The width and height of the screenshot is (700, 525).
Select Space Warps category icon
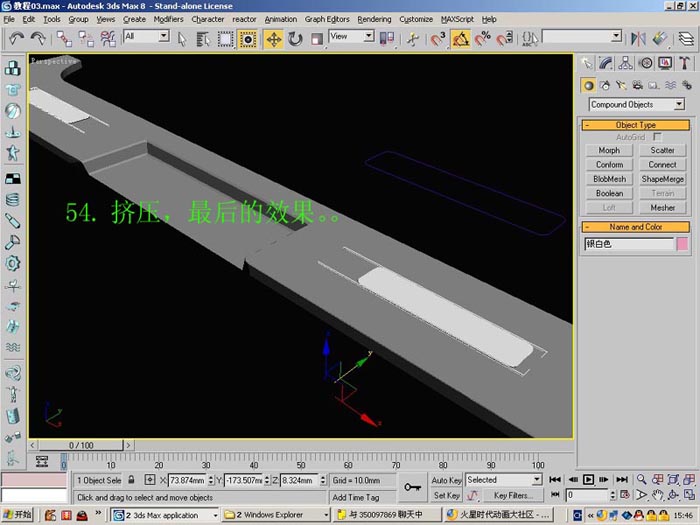(x=670, y=86)
